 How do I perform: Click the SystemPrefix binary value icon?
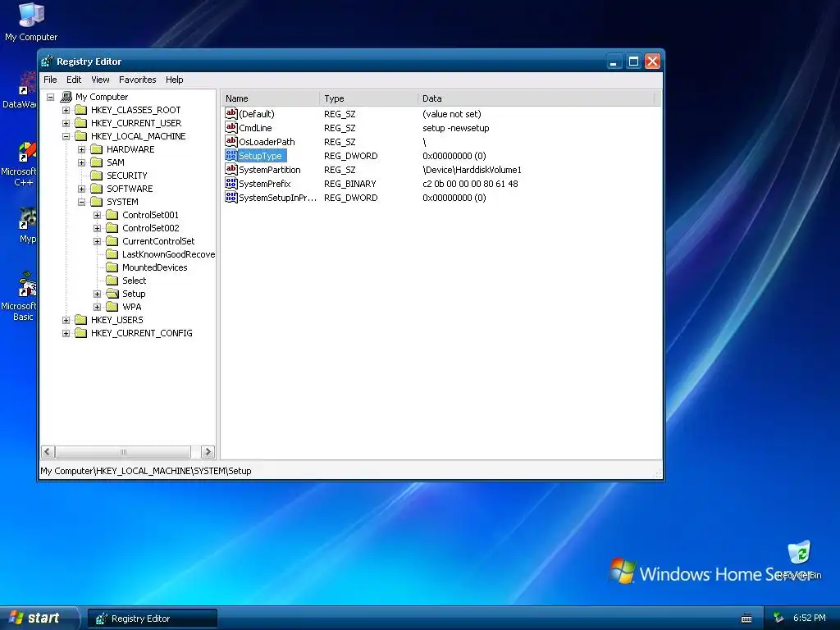coord(231,183)
